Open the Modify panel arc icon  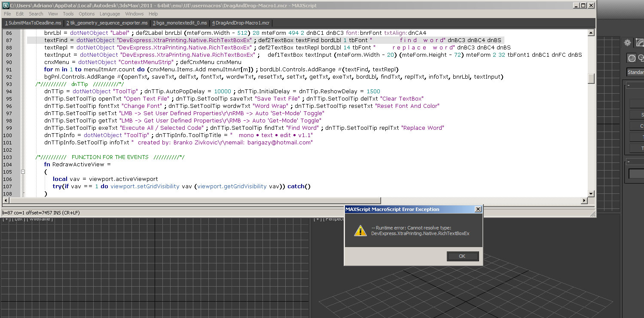coord(640,43)
